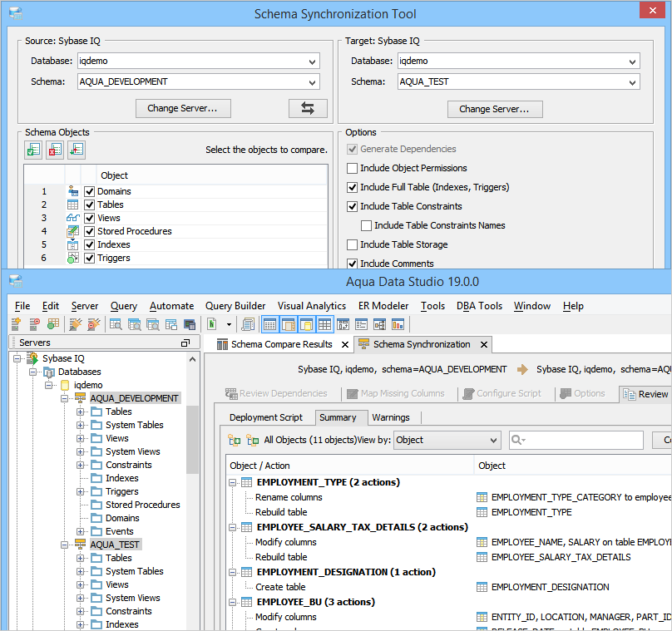Image resolution: width=672 pixels, height=631 pixels.
Task: Open the View by Object dropdown
Action: (447, 440)
